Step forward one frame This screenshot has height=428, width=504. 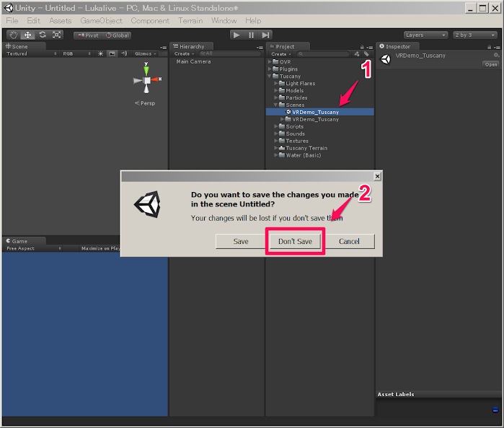(265, 35)
